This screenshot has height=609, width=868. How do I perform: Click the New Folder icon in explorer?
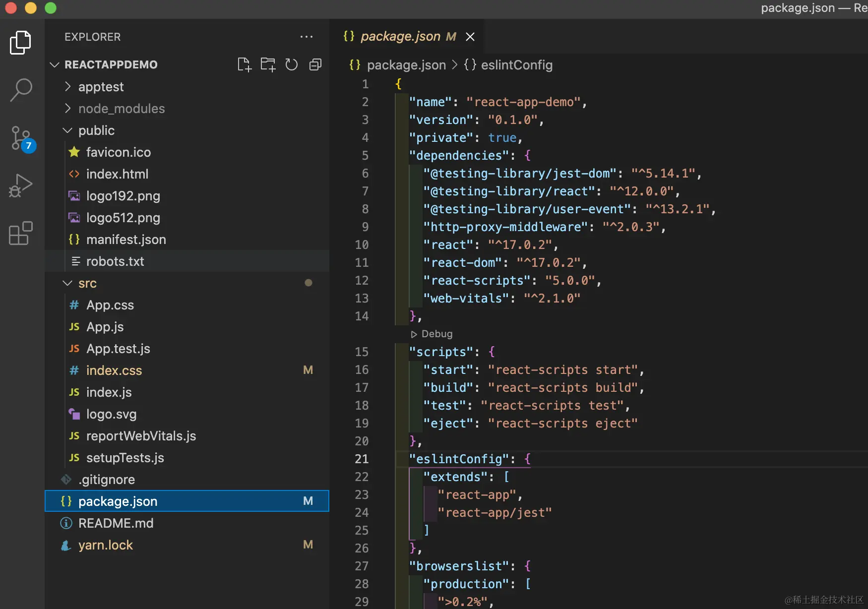click(268, 64)
